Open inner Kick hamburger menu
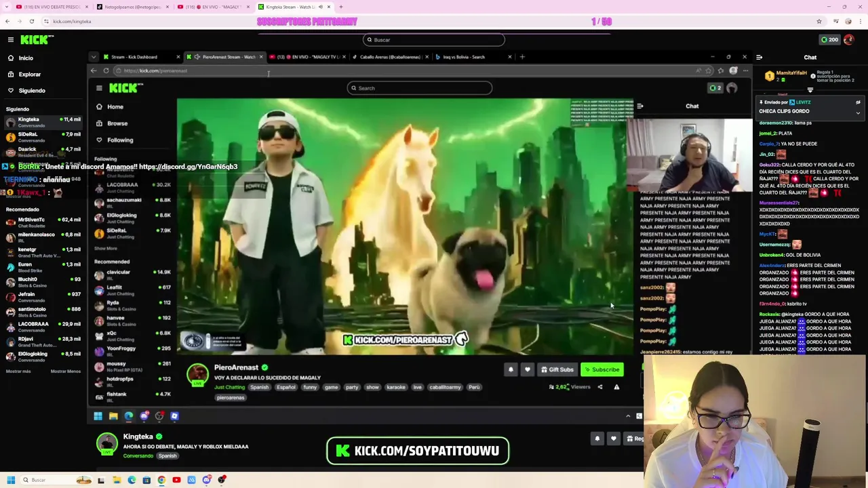This screenshot has height=488, width=868. point(99,88)
